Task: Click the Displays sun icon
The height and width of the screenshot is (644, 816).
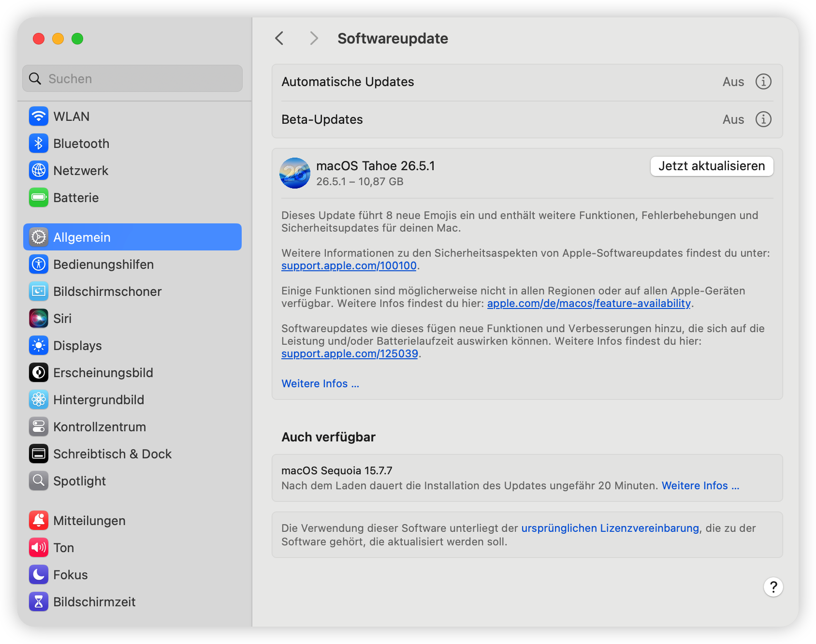Action: coord(39,346)
